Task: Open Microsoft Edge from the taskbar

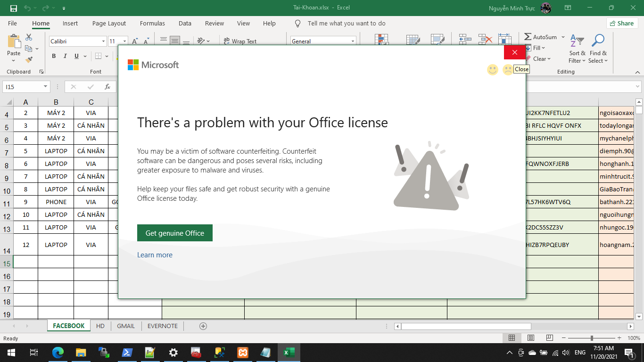Action: click(x=58, y=353)
